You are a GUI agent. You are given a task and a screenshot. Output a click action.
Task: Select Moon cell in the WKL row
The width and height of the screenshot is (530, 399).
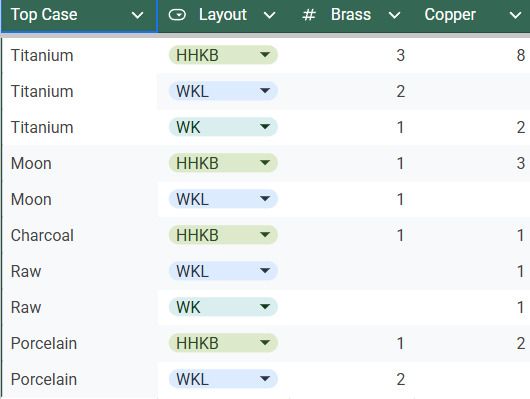pos(80,199)
